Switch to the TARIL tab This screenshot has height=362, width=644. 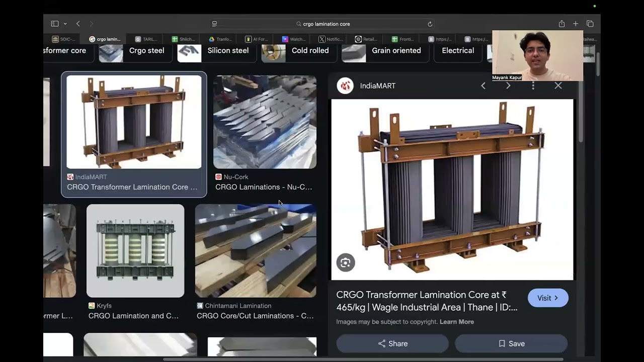pyautogui.click(x=146, y=39)
